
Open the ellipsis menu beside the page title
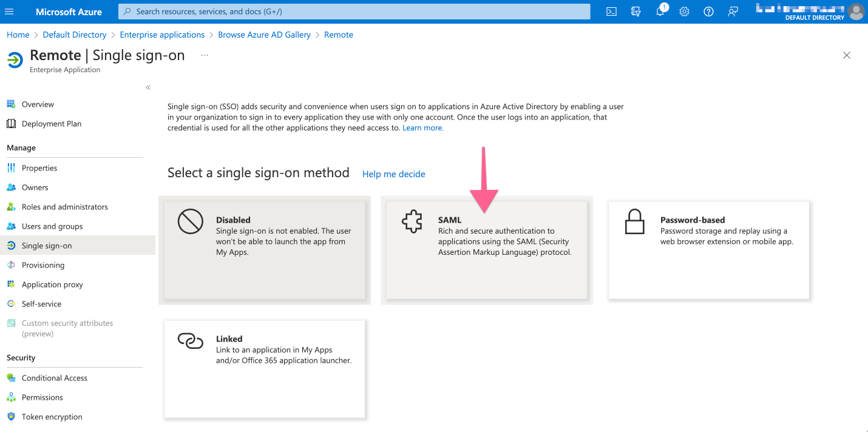pos(204,55)
